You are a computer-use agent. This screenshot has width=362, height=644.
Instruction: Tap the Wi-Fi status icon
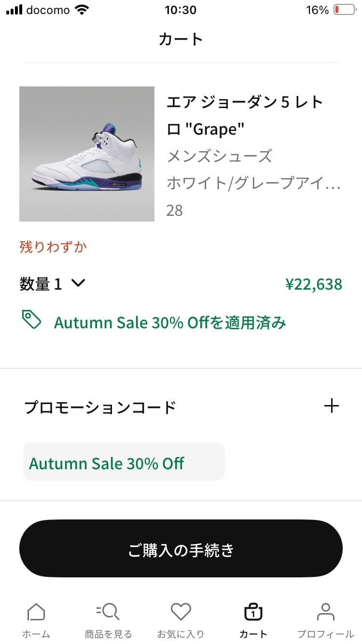[x=83, y=10]
